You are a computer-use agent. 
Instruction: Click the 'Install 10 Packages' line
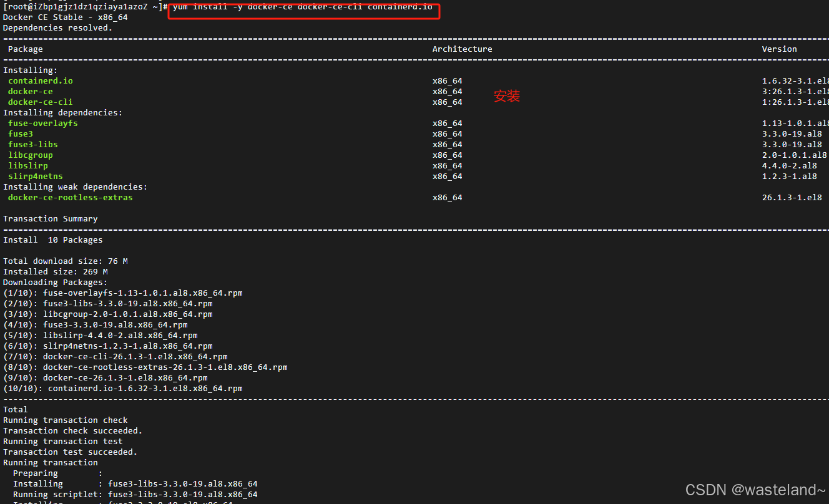click(53, 240)
